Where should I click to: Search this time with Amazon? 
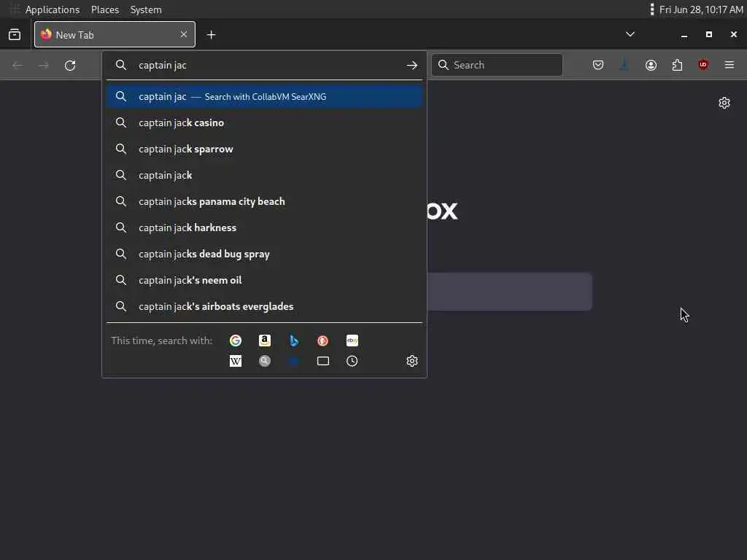pyautogui.click(x=265, y=341)
